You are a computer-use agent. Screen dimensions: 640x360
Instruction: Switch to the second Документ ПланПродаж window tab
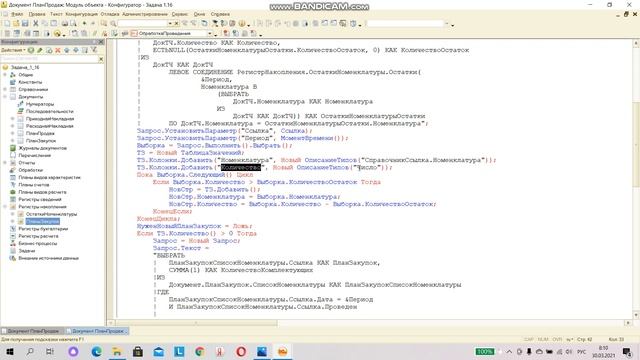point(97,331)
